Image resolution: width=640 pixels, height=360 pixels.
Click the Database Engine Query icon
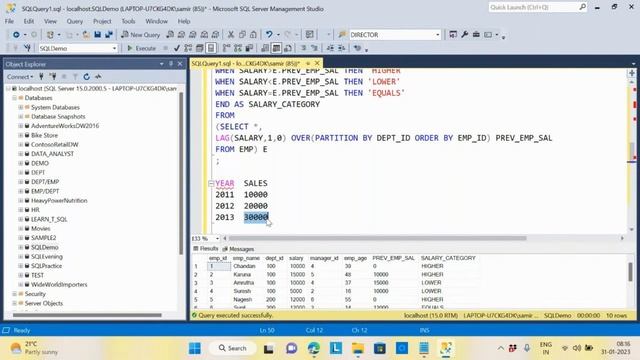pos(170,35)
